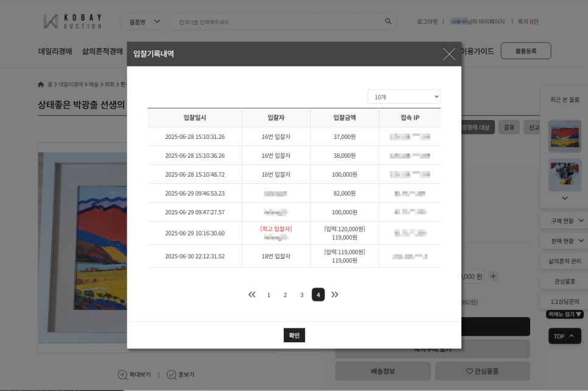Viewport: 588px width, 391px height.
Task: Close the 입찰기록내역 dialog with the X
Action: (449, 54)
